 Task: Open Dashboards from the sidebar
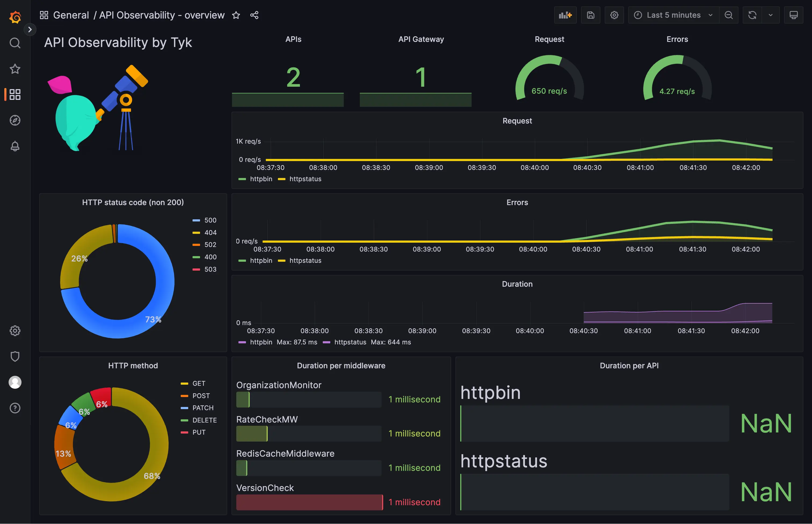click(15, 94)
